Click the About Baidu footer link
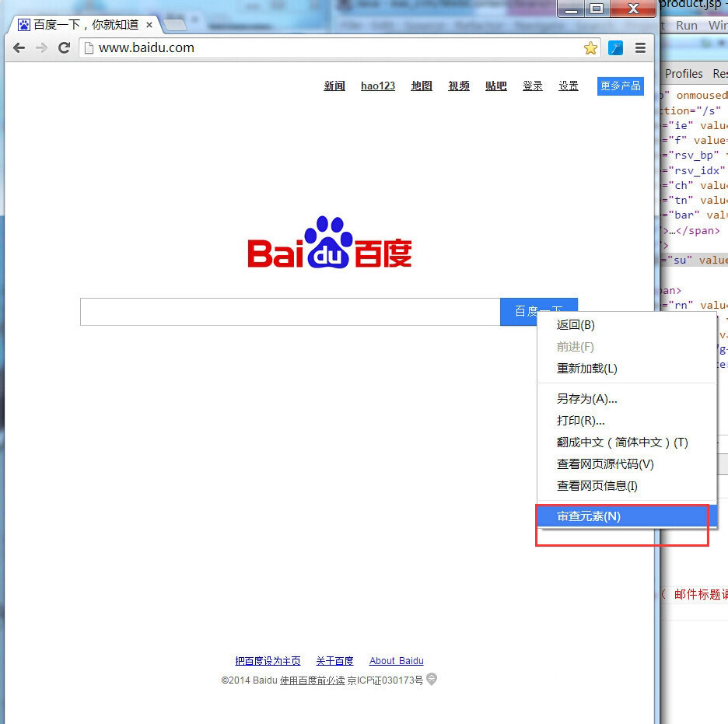Screen dimensions: 728x724 click(x=397, y=660)
